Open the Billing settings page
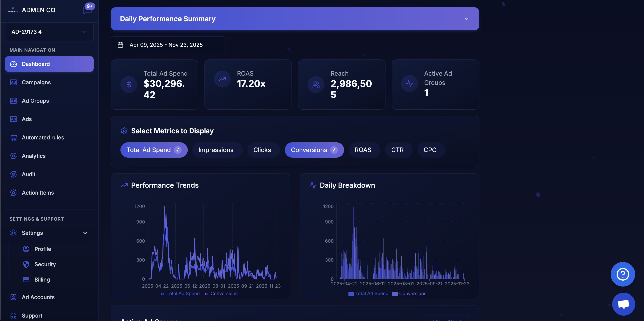 (42, 280)
